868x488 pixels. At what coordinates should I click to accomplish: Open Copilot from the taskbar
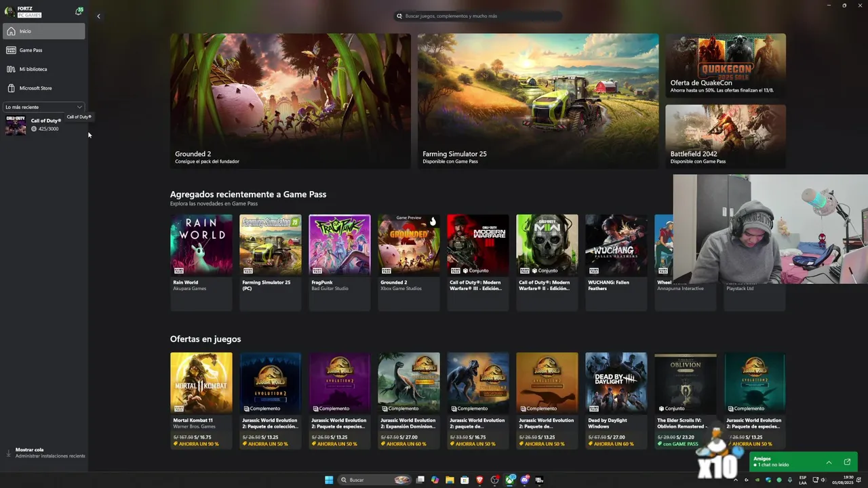[x=435, y=480]
